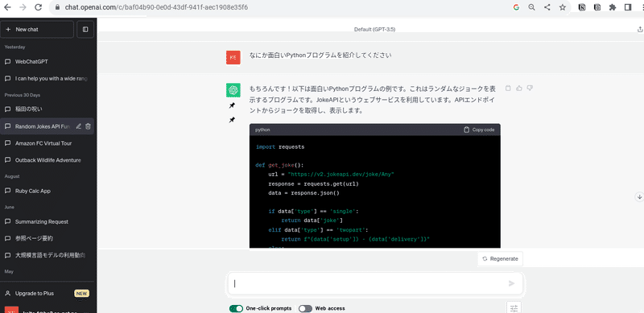Click the red KE user avatar
This screenshot has width=644, height=313.
point(233,57)
